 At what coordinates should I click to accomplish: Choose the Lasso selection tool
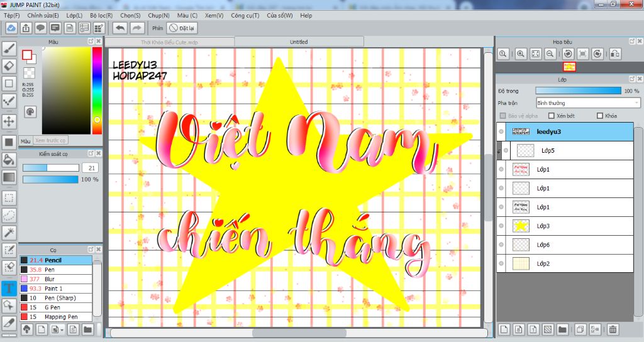pyautogui.click(x=9, y=215)
